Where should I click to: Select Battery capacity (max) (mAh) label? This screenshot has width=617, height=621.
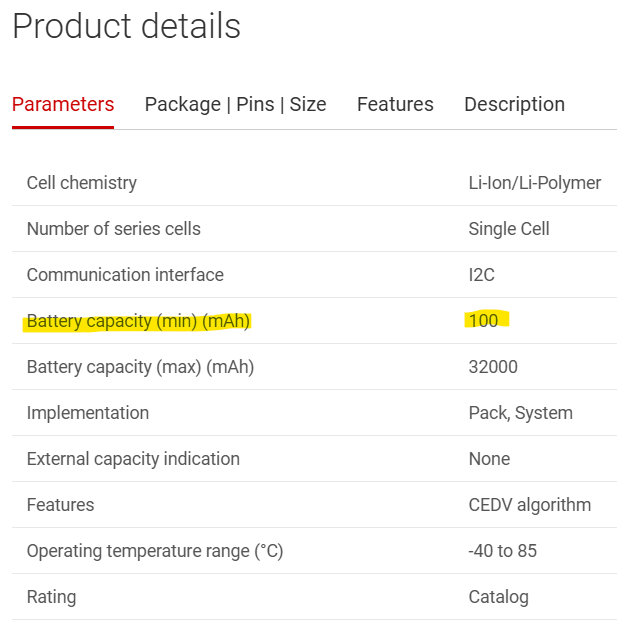tap(140, 367)
